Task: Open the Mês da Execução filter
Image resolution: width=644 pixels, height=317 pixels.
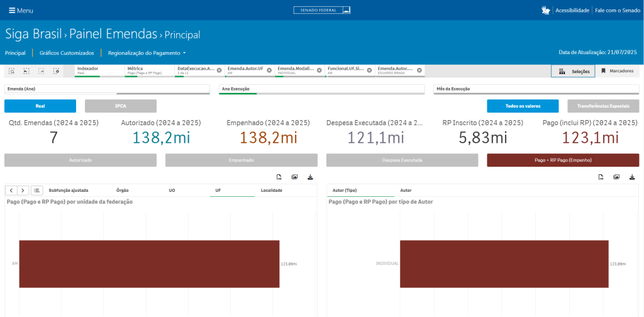Action: (536, 89)
